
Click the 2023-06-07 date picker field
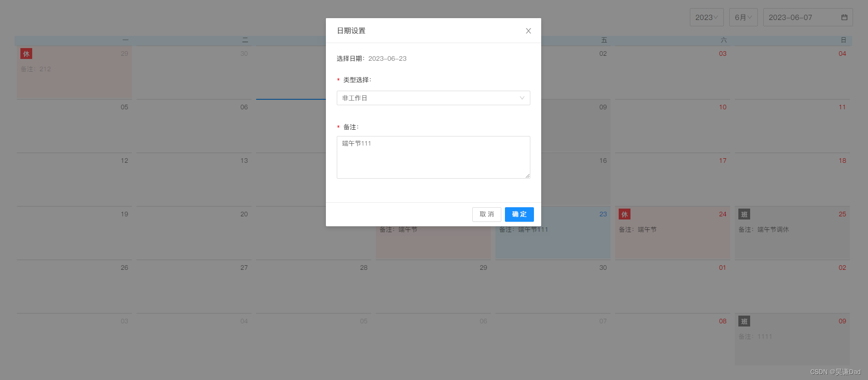(x=808, y=17)
